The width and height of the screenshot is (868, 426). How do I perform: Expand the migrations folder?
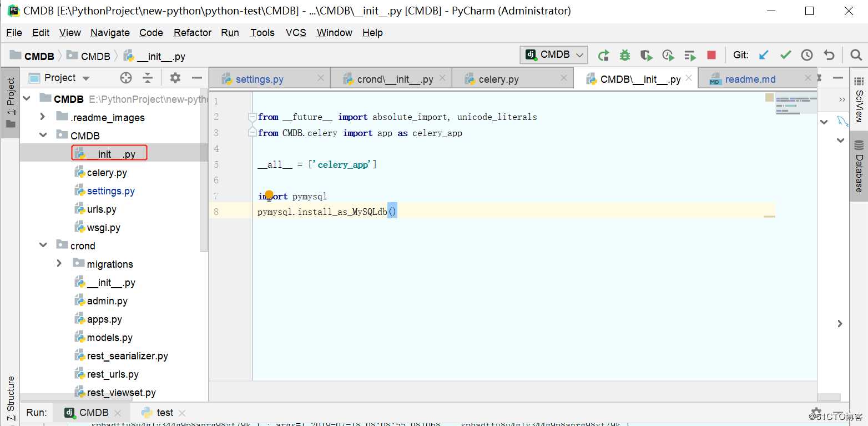point(59,264)
